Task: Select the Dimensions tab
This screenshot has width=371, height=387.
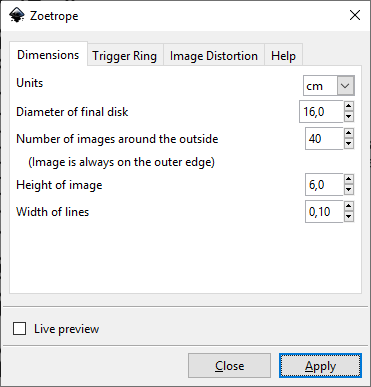Action: 48,55
